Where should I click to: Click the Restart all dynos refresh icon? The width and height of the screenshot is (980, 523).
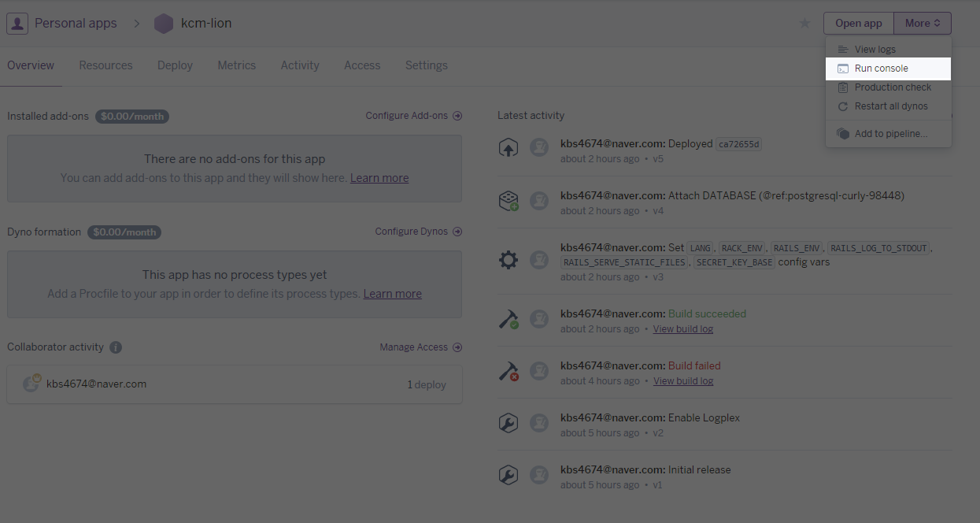point(843,106)
